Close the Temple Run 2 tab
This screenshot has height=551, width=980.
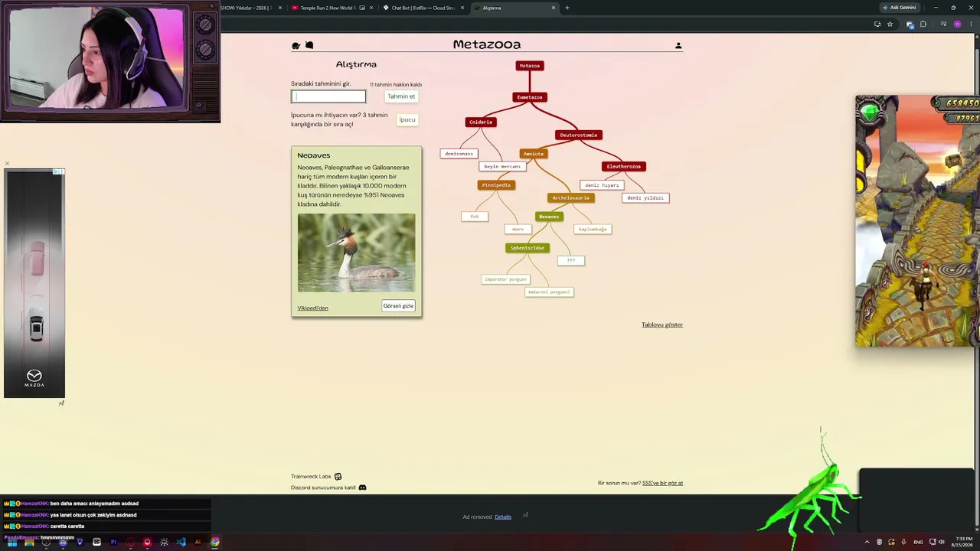[x=371, y=8]
